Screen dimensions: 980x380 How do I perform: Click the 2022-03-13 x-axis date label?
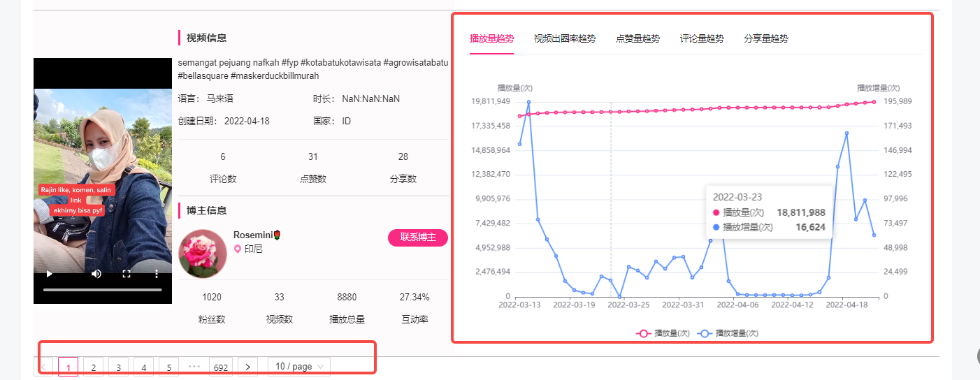point(519,305)
